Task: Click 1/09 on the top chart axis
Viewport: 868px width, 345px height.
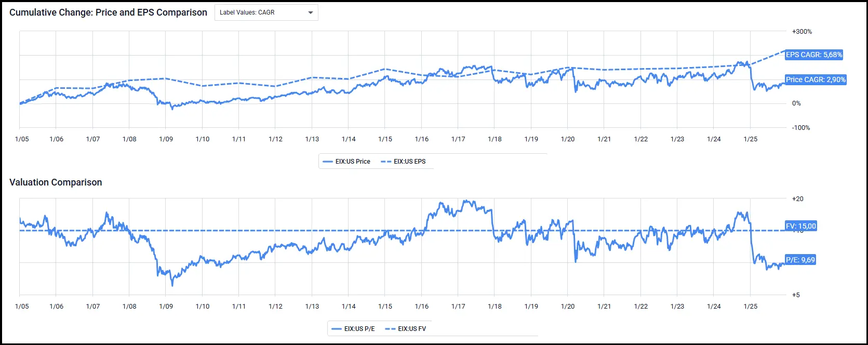Action: pyautogui.click(x=166, y=139)
